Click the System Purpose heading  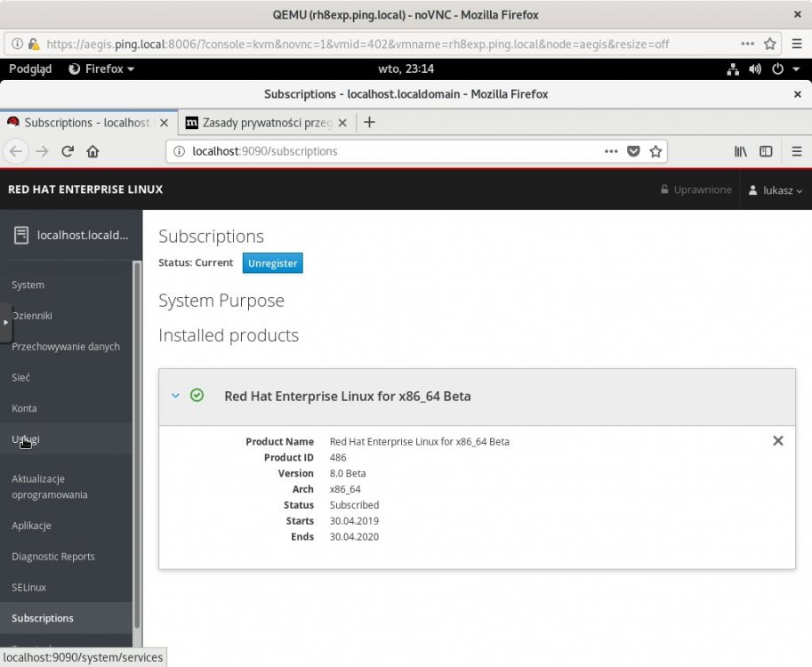click(x=221, y=301)
